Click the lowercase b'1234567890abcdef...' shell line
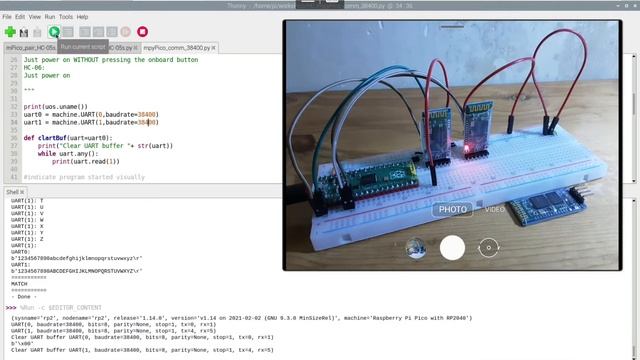The height and width of the screenshot is (360, 640). tap(77, 258)
